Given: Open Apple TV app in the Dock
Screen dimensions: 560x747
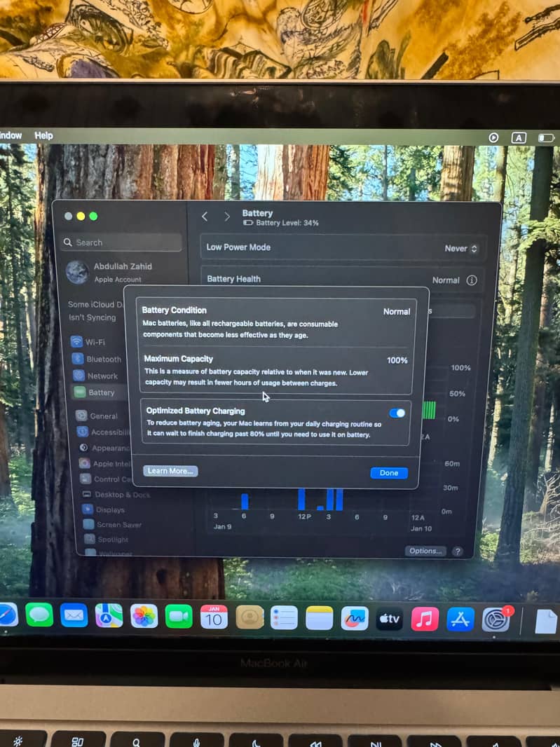Looking at the screenshot, I should 390,619.
